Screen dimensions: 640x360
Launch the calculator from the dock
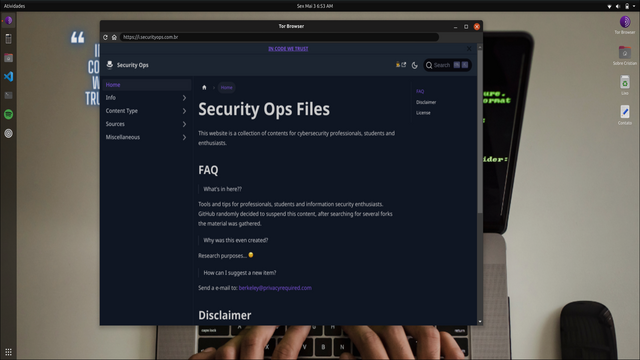8,39
